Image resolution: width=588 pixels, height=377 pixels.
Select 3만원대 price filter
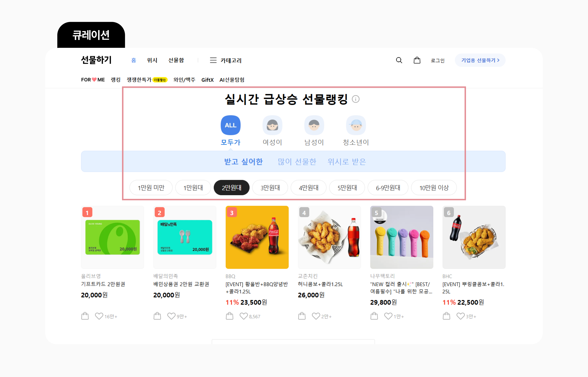pyautogui.click(x=270, y=188)
